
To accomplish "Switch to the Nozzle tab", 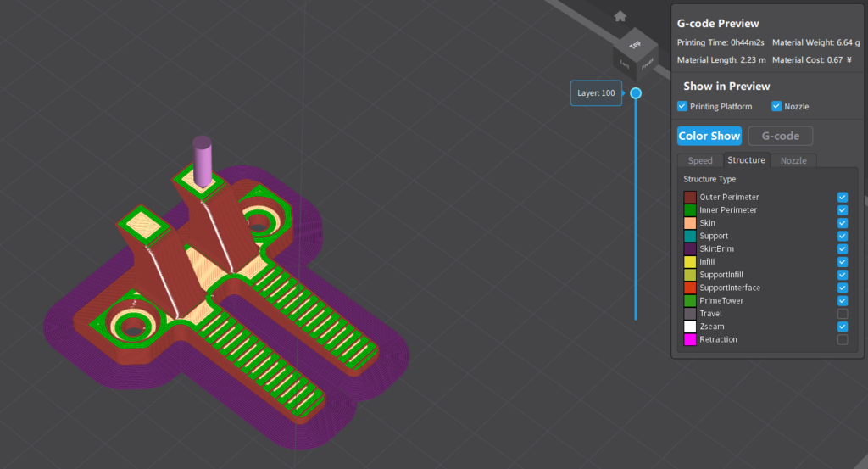I will (x=793, y=160).
